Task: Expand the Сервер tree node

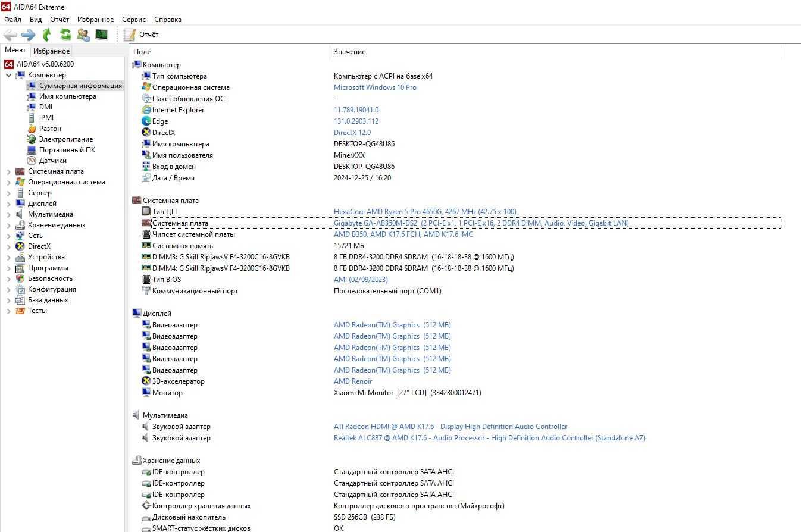Action: (8, 193)
